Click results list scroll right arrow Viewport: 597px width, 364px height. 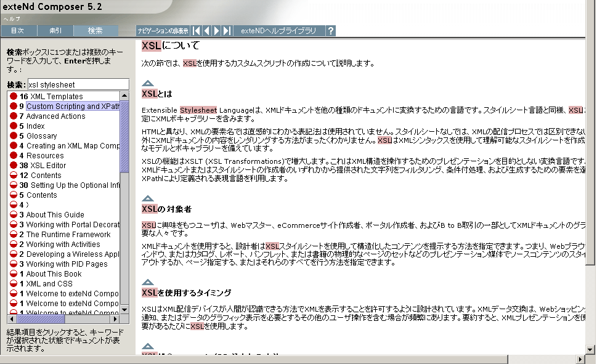tap(115, 318)
